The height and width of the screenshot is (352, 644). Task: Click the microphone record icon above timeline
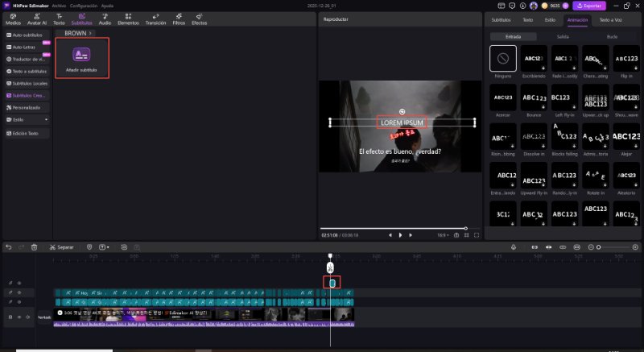coord(514,246)
